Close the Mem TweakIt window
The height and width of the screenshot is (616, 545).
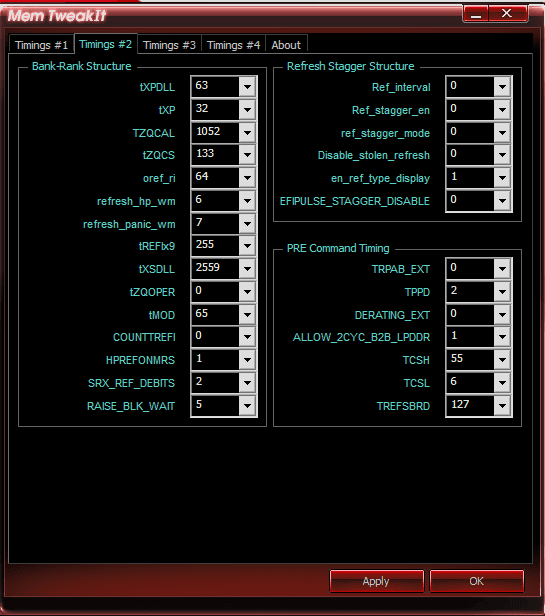click(507, 14)
